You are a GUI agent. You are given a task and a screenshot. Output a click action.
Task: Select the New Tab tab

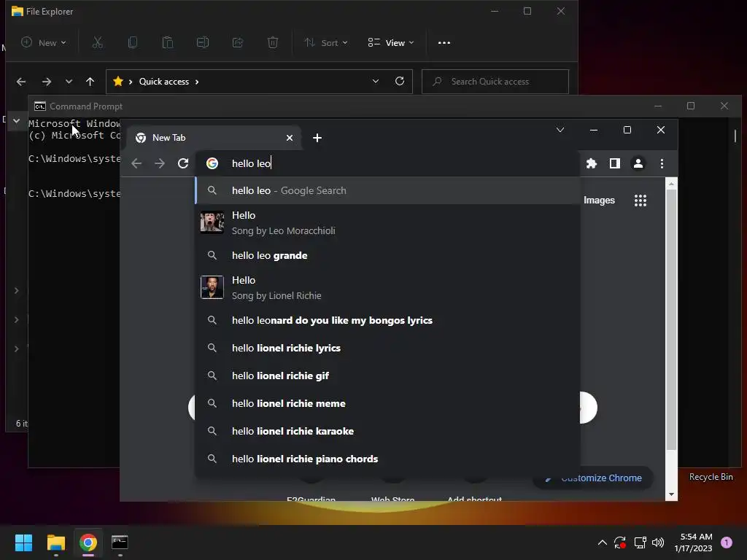tap(213, 138)
